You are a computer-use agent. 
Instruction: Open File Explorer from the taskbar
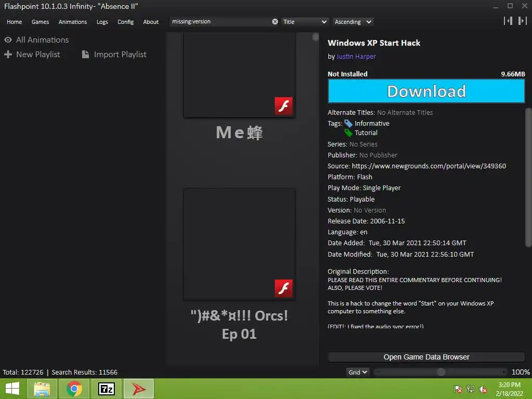[42, 389]
